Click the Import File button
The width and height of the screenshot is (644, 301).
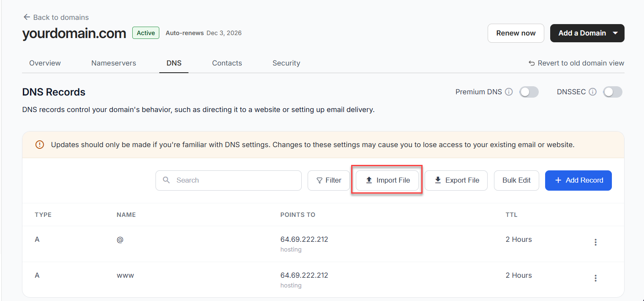point(387,181)
